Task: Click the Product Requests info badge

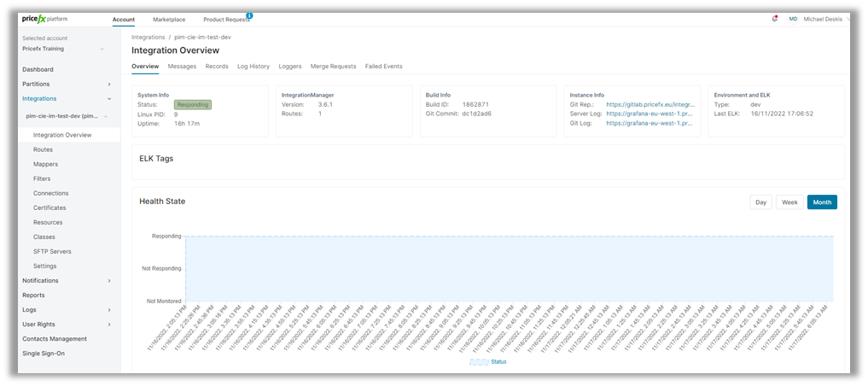Action: 249,15
